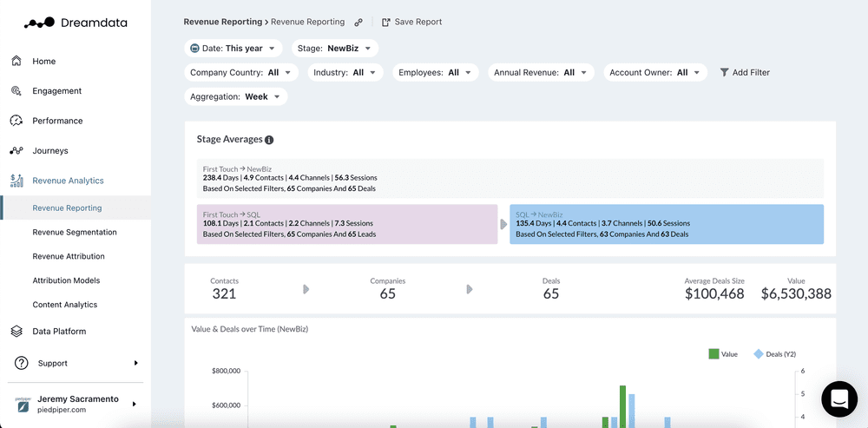Click Average Deals Size $100,468
The image size is (868, 428).
click(714, 294)
